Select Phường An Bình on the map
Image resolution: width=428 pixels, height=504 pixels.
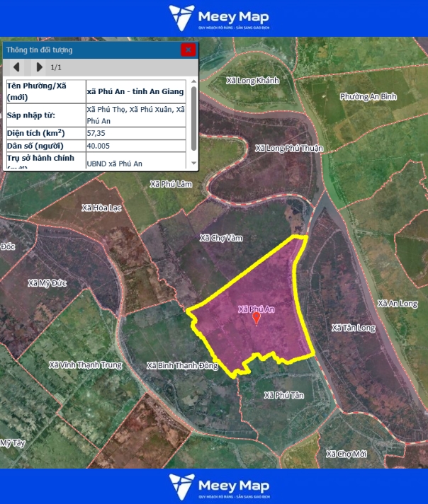pyautogui.click(x=368, y=96)
